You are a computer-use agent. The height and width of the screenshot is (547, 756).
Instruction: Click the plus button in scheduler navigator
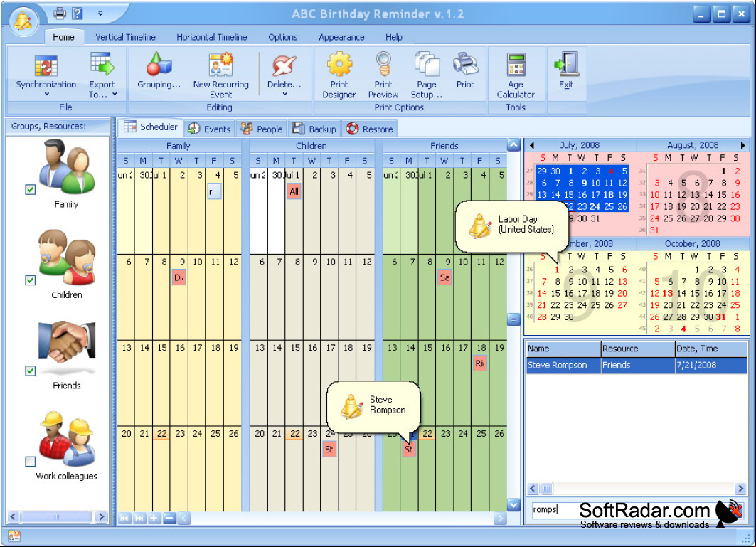154,518
